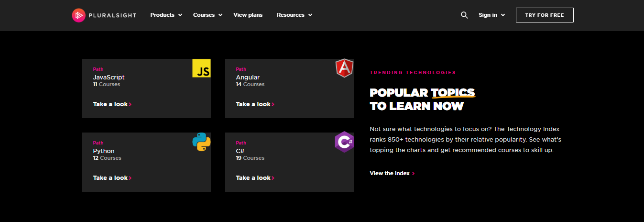Click the arrow next to View the index
Image resolution: width=644 pixels, height=222 pixels.
coord(414,174)
